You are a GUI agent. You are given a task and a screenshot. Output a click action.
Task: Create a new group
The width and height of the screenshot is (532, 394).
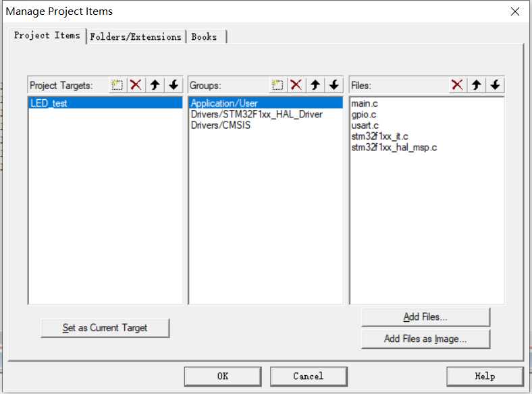(277, 85)
